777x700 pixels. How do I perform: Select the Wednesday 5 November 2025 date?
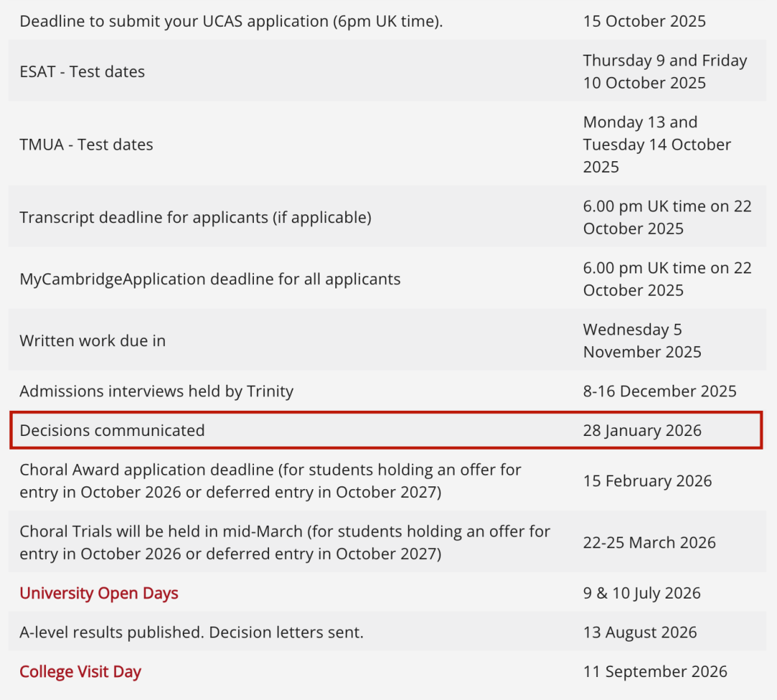click(x=642, y=341)
